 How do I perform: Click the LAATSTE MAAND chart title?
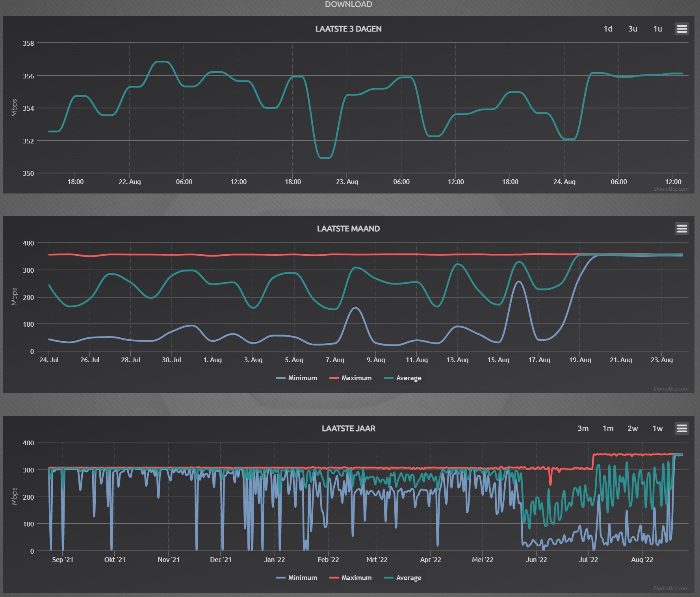[x=348, y=229]
